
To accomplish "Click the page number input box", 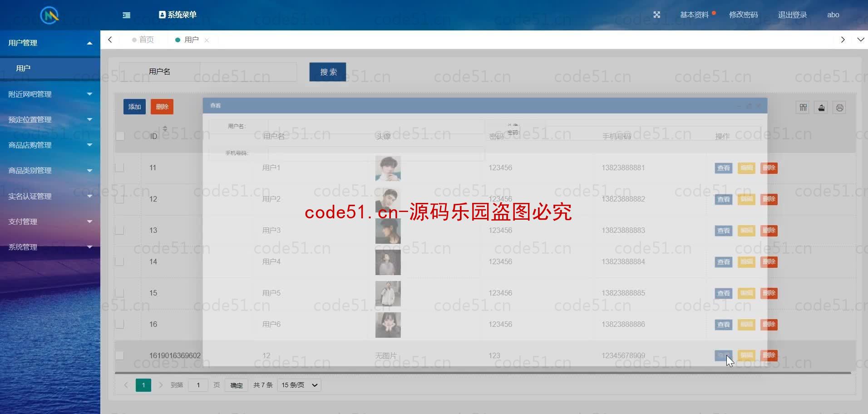I will (198, 385).
